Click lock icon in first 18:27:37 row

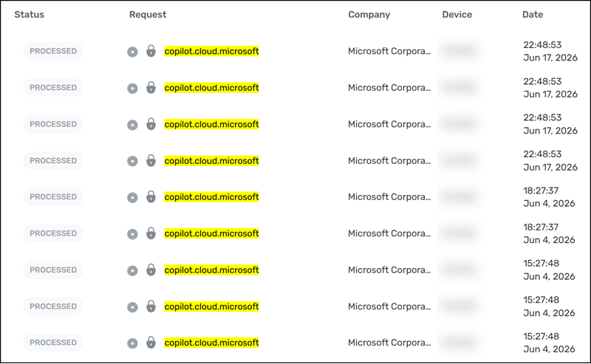tap(151, 196)
